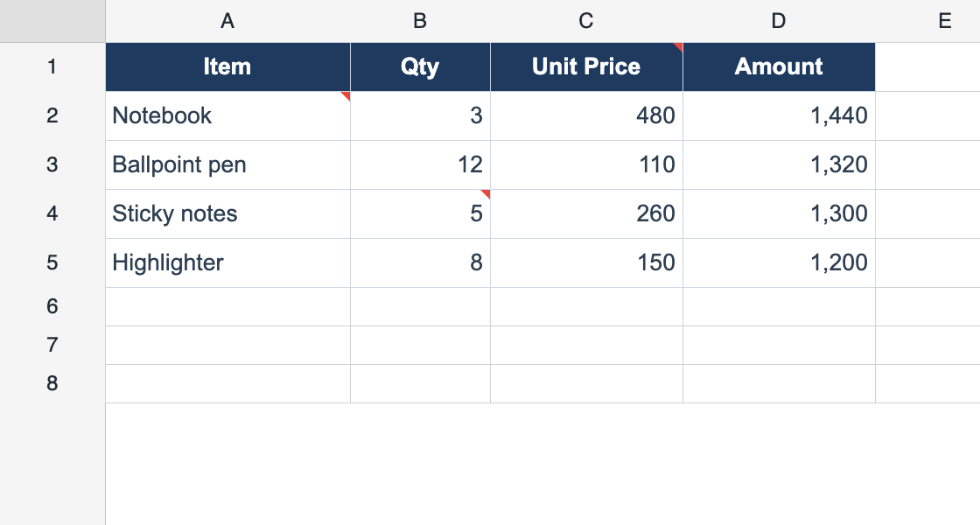This screenshot has height=525, width=980.
Task: Select column A header
Action: [228, 21]
